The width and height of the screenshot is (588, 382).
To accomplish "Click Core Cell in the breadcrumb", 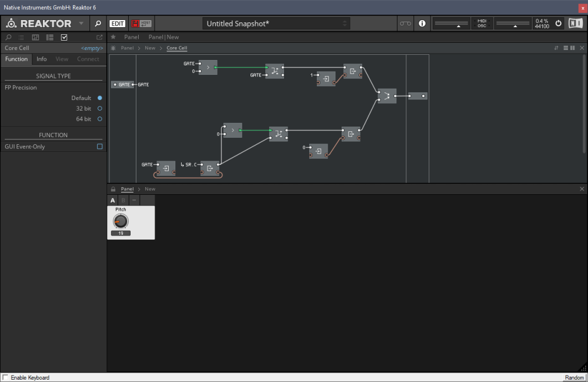I will [176, 48].
